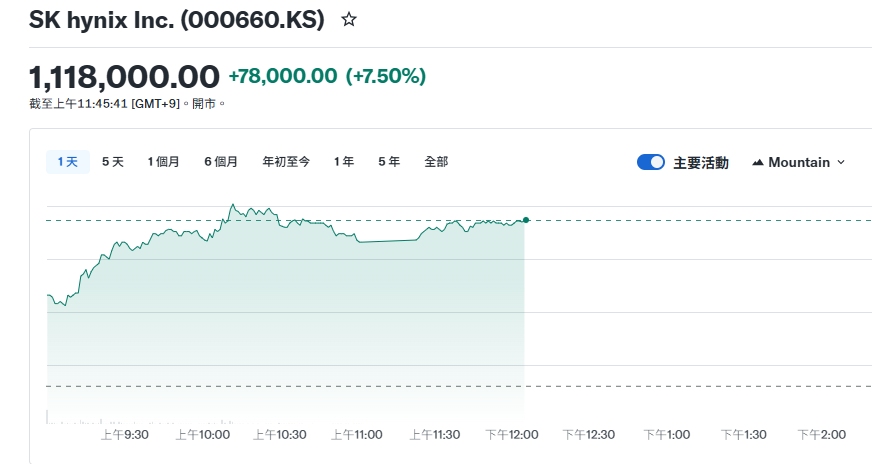Click the 上午10:00 time axis label
The width and height of the screenshot is (872, 464).
[203, 434]
